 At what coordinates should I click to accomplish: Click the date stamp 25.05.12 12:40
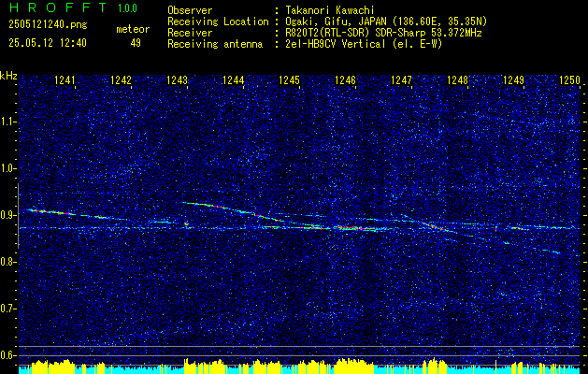coord(48,43)
